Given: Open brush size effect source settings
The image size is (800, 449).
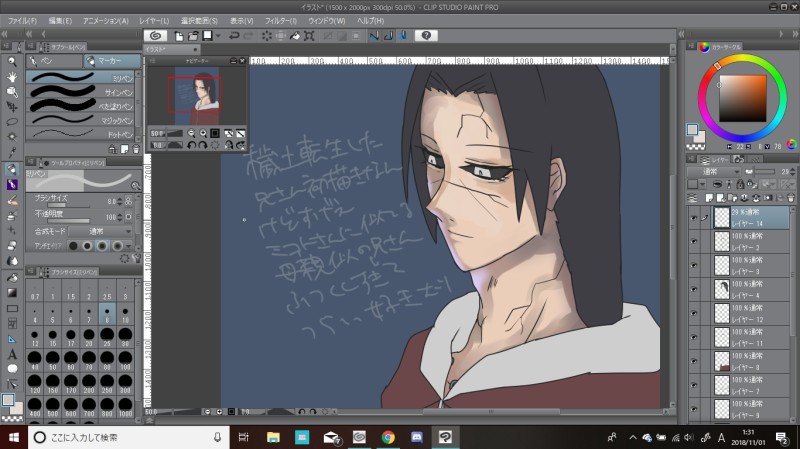Looking at the screenshot, I should point(129,202).
